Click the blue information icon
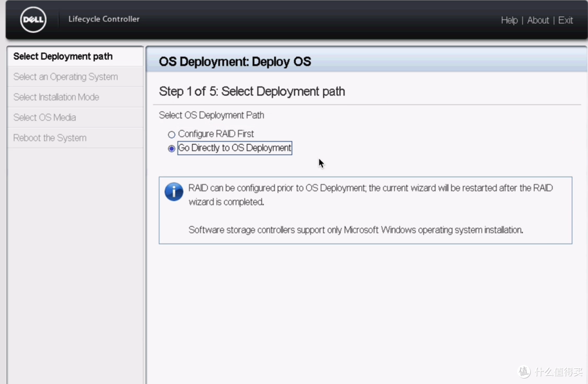The width and height of the screenshot is (588, 384). point(174,192)
